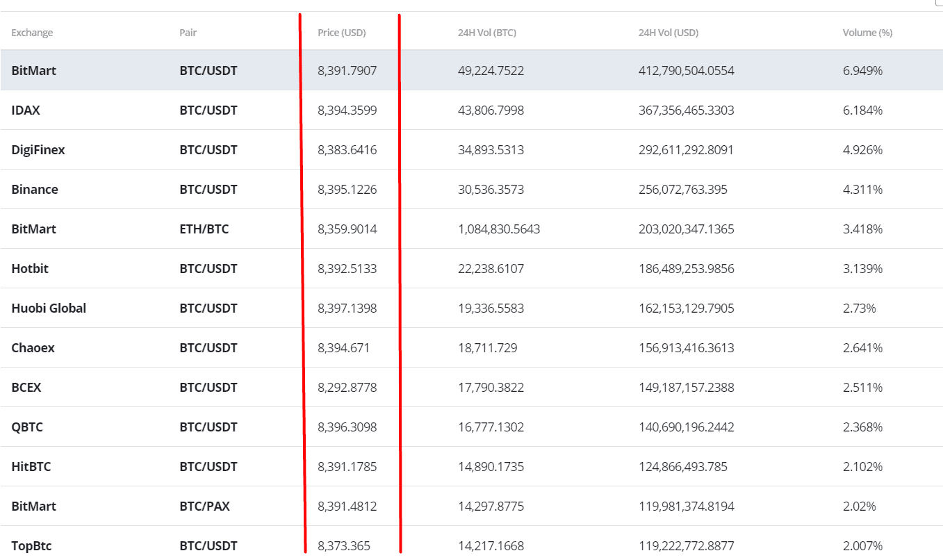Open the BCEX exchange link
Screen dimensions: 943x560
click(x=26, y=388)
